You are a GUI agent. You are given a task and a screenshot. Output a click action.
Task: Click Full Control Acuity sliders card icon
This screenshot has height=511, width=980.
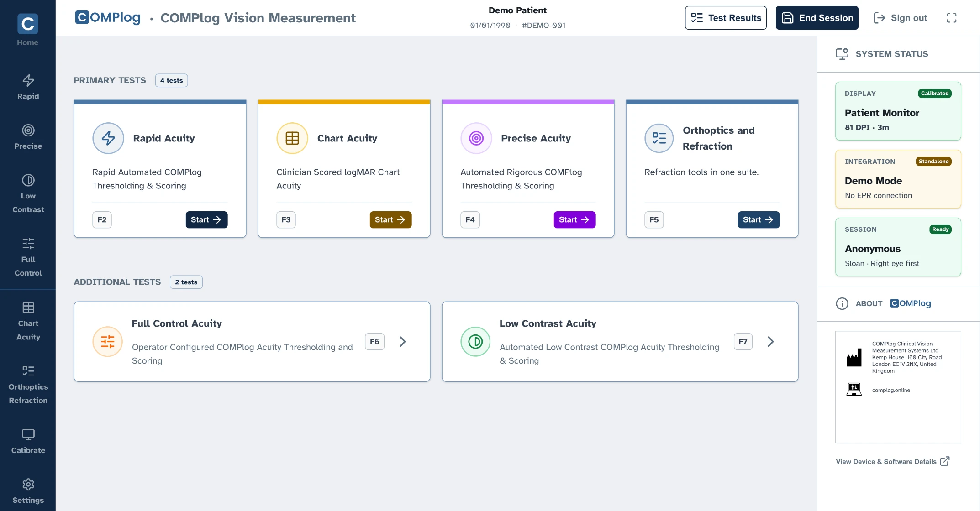(108, 342)
